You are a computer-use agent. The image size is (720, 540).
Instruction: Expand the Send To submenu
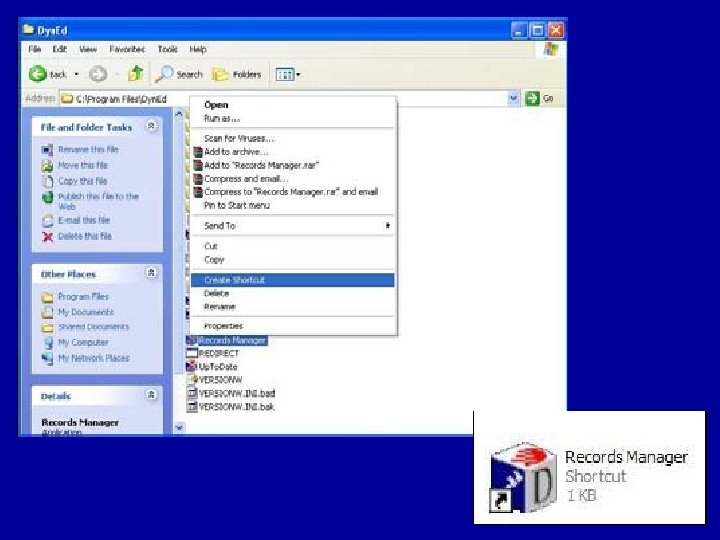point(292,225)
